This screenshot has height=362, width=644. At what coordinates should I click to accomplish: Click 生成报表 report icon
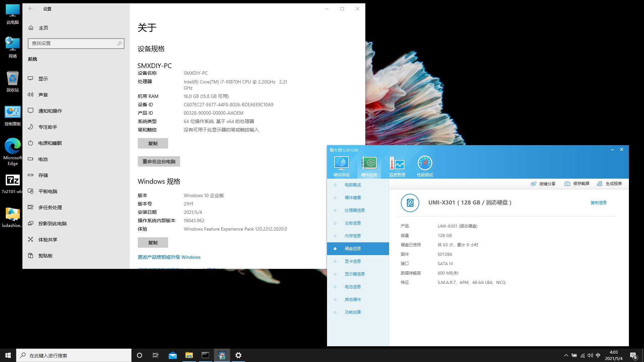[x=609, y=184]
